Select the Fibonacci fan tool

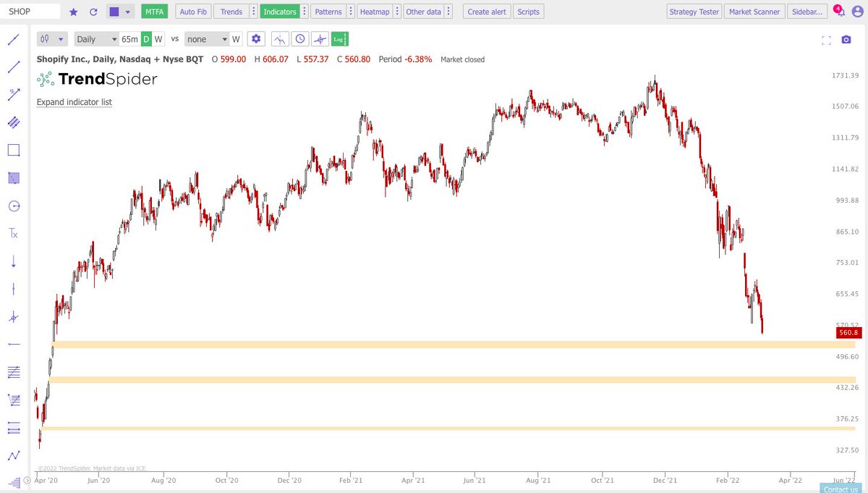coord(13,400)
